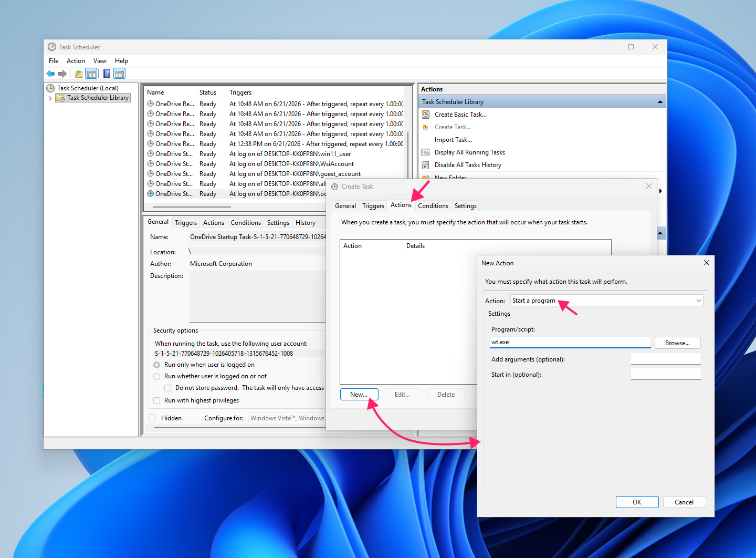
Task: Tick the Hidden checkbox
Action: pos(152,418)
